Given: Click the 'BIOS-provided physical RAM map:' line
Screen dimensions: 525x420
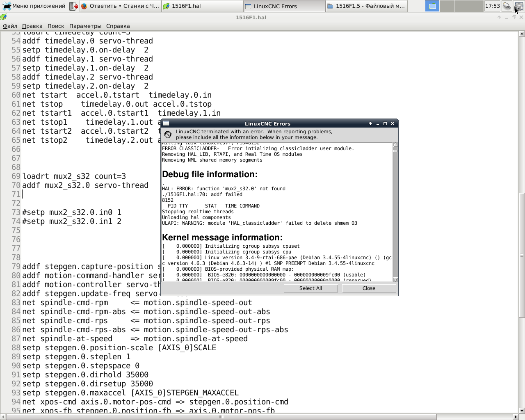Looking at the screenshot, I should click(228, 269).
